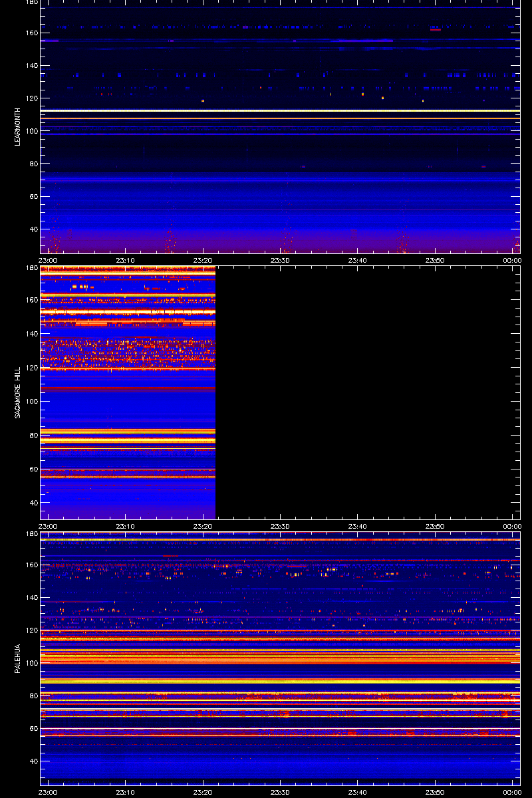The width and height of the screenshot is (532, 798).
Task: Select the Sagamore Hill colored spectrogram data
Action: (128, 392)
